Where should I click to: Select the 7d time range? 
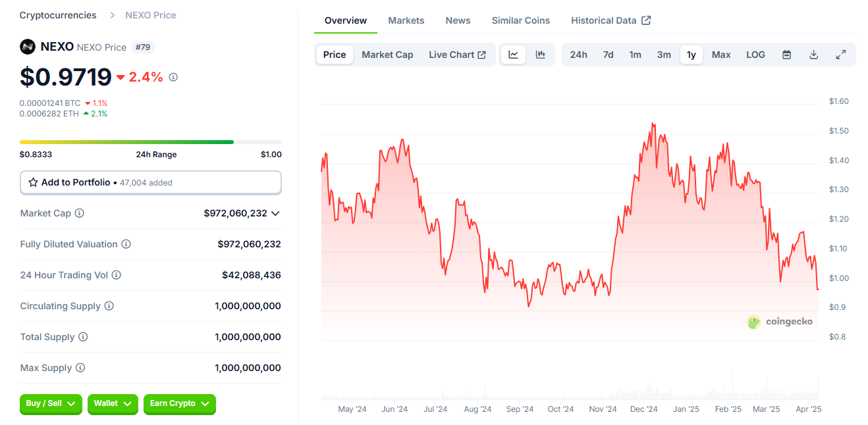pos(608,54)
